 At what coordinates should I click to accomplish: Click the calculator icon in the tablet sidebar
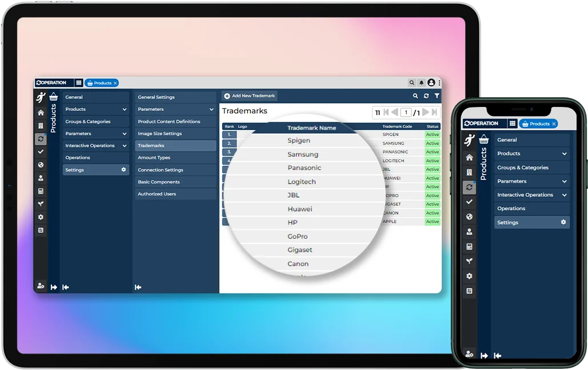coord(41,191)
